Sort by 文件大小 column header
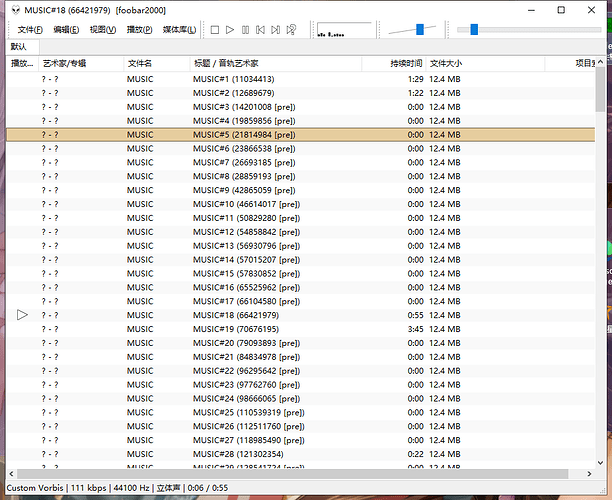612x500 pixels. 485,63
